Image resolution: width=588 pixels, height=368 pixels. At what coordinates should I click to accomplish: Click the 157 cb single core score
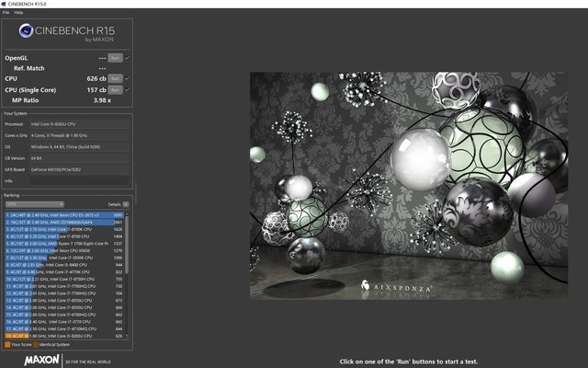click(96, 90)
